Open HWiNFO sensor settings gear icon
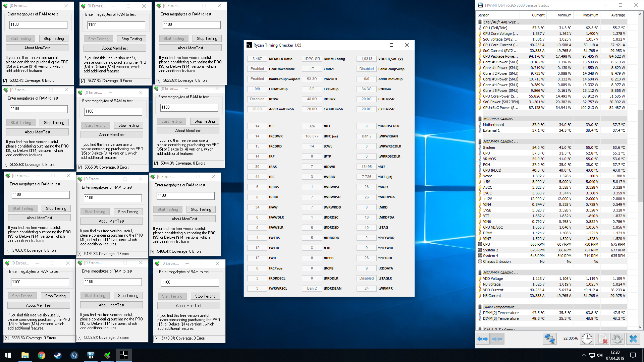Image resolution: width=644 pixels, height=362 pixels. point(617,339)
